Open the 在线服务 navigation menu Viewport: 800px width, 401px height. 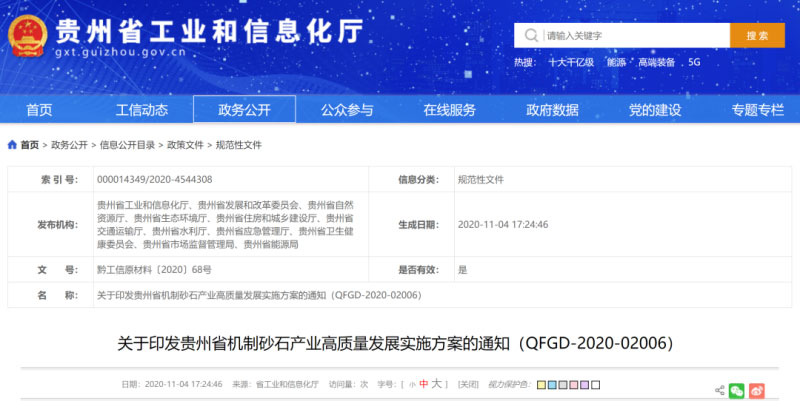(x=449, y=110)
